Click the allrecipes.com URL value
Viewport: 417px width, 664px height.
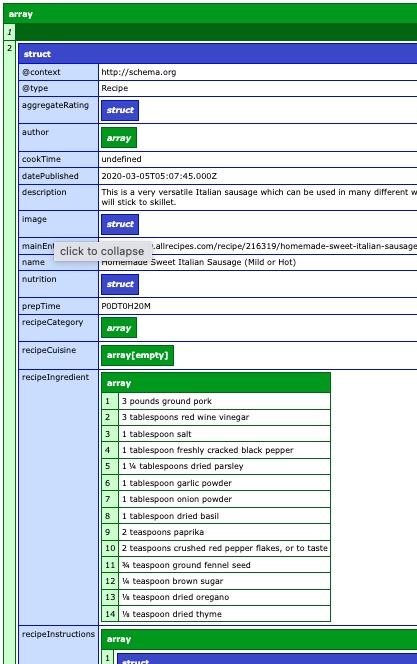coord(284,246)
